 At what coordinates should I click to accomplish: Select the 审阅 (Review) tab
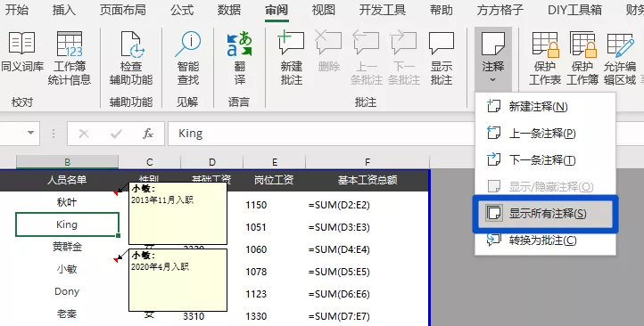(x=277, y=10)
